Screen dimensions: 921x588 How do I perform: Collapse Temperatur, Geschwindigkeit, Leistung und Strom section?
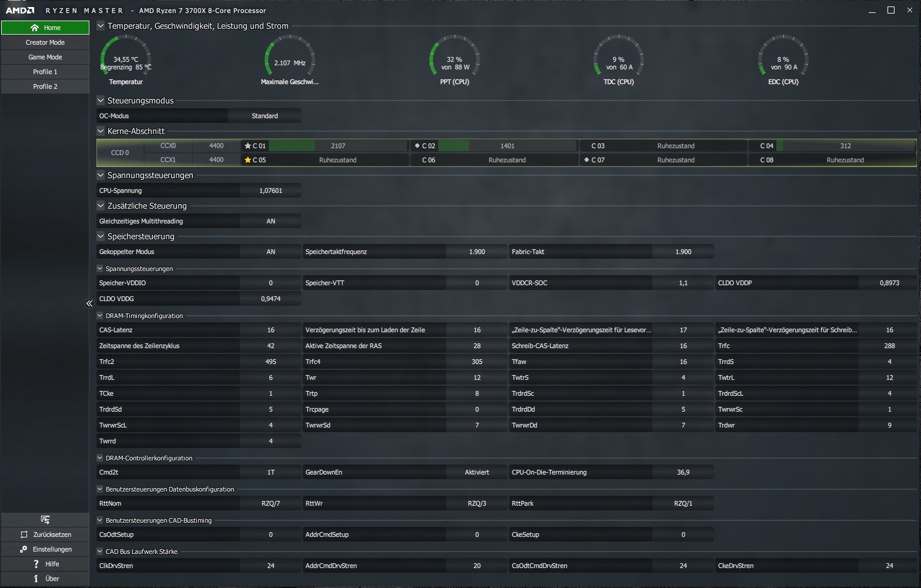tap(101, 26)
